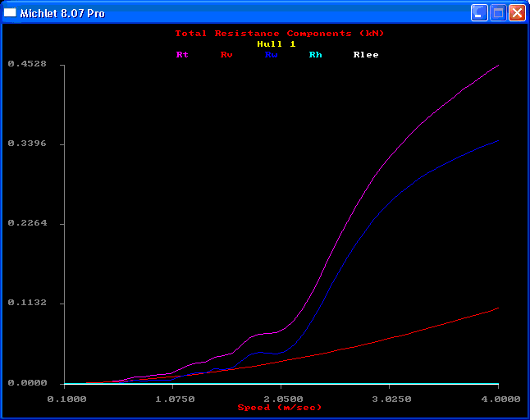Click the 0.4528 y-axis maximum value
Viewport: 530px width, 420px height.
(x=26, y=64)
